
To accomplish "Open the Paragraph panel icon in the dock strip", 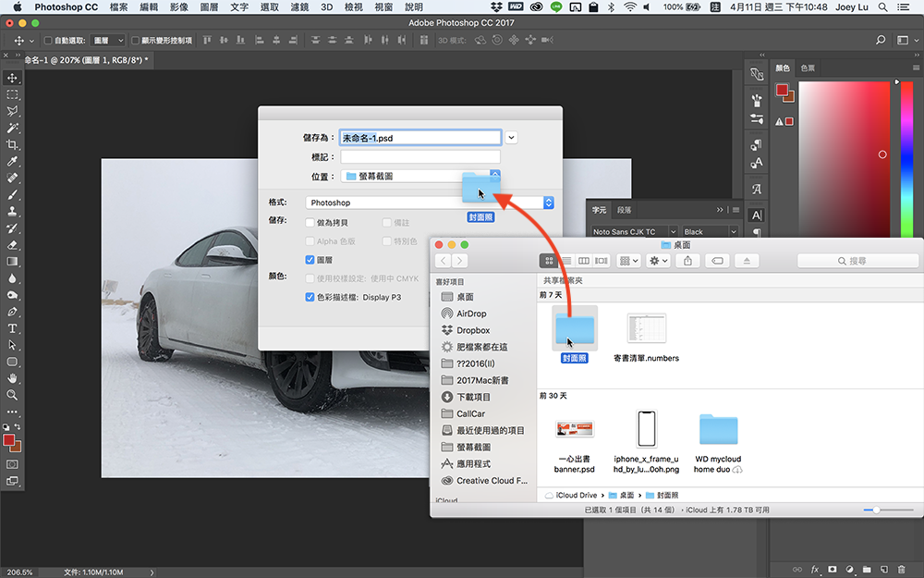I will click(757, 232).
